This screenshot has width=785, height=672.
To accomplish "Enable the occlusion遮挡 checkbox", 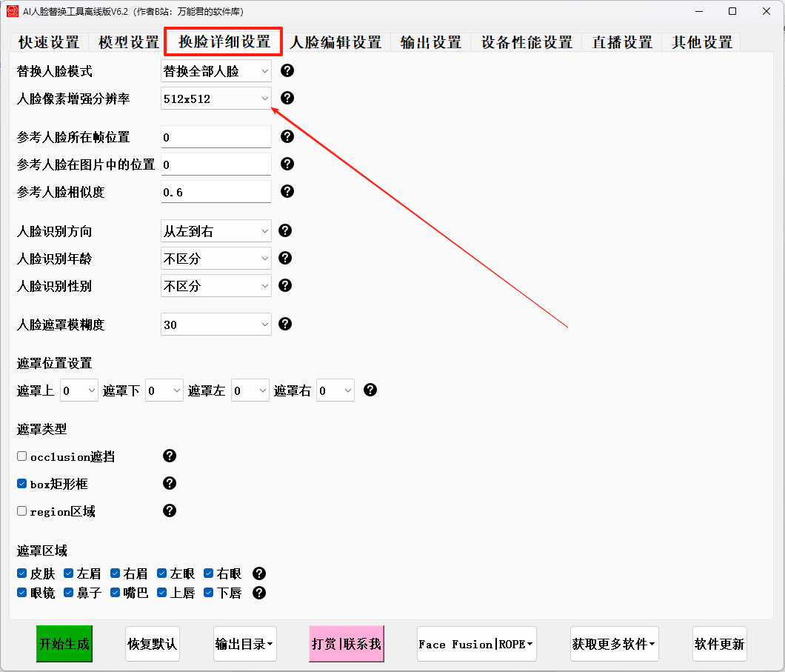I will 22,456.
